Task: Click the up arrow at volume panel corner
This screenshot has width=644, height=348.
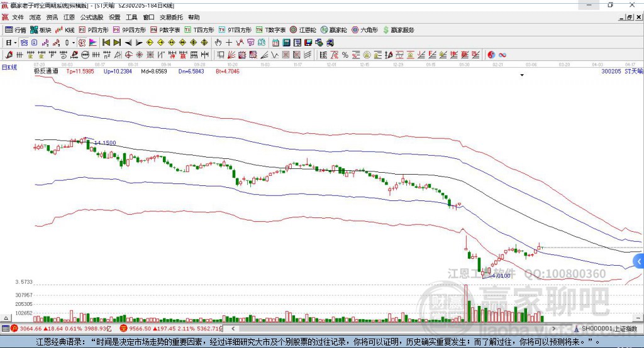Action: (x=6, y=318)
